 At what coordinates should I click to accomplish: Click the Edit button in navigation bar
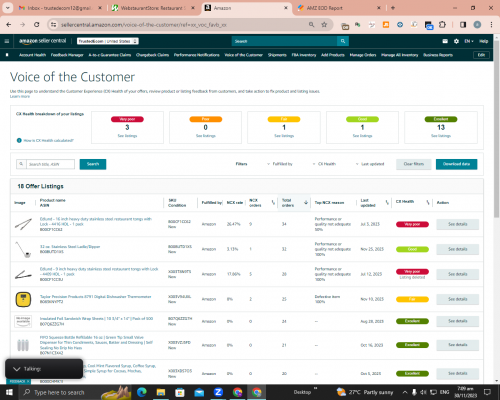click(x=481, y=55)
